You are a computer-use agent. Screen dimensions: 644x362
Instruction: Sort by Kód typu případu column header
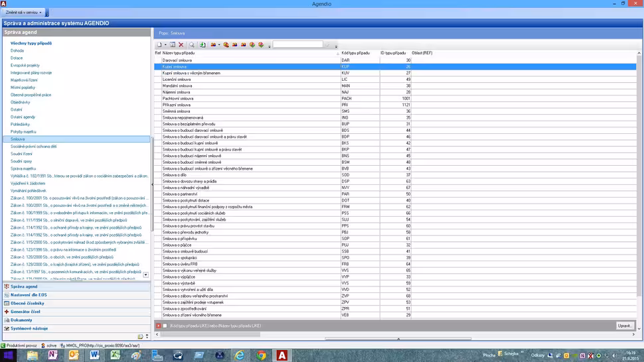(356, 53)
